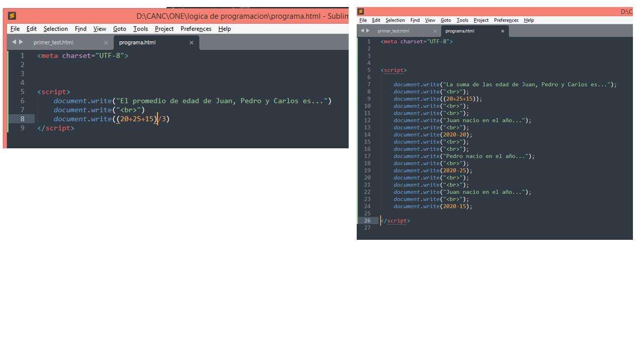Click "El promedio de edad" string in left editor
This screenshot has width=644, height=362.
222,101
